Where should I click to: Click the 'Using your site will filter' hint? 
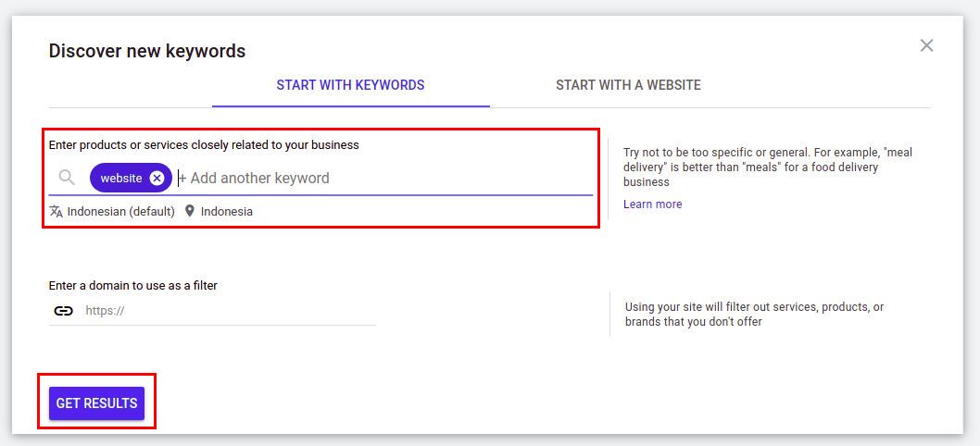[x=754, y=315]
